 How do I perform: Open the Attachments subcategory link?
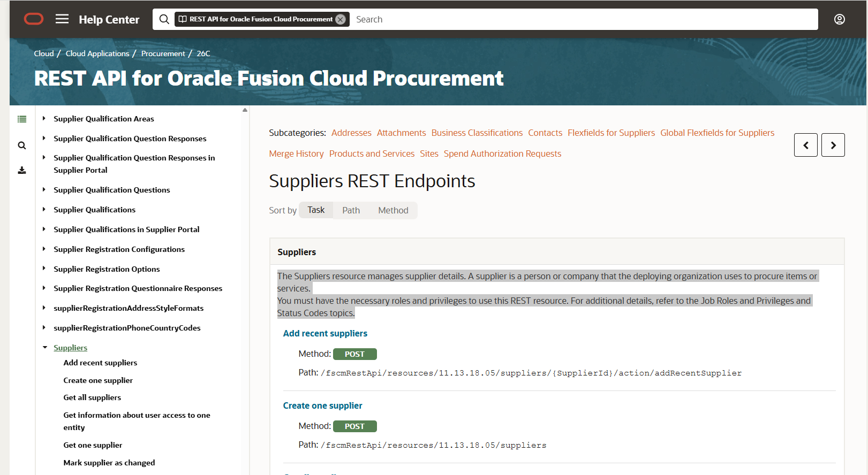coord(402,133)
